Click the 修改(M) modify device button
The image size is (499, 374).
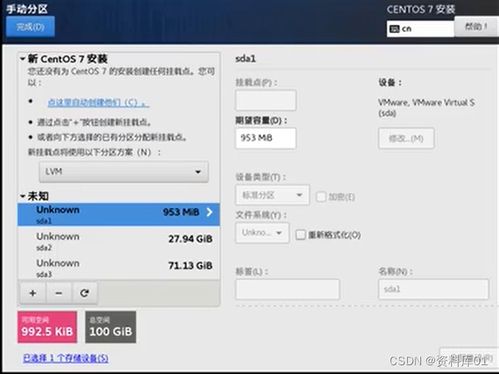tap(406, 138)
